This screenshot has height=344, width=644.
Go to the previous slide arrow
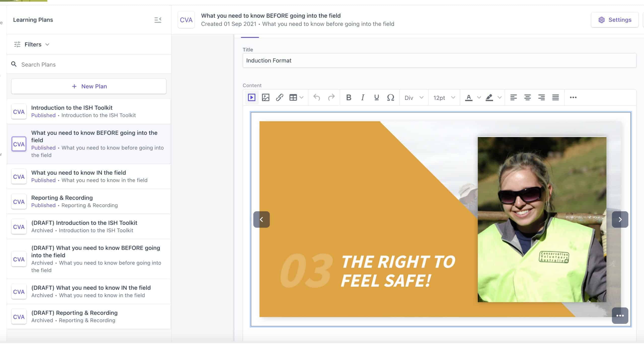point(261,220)
